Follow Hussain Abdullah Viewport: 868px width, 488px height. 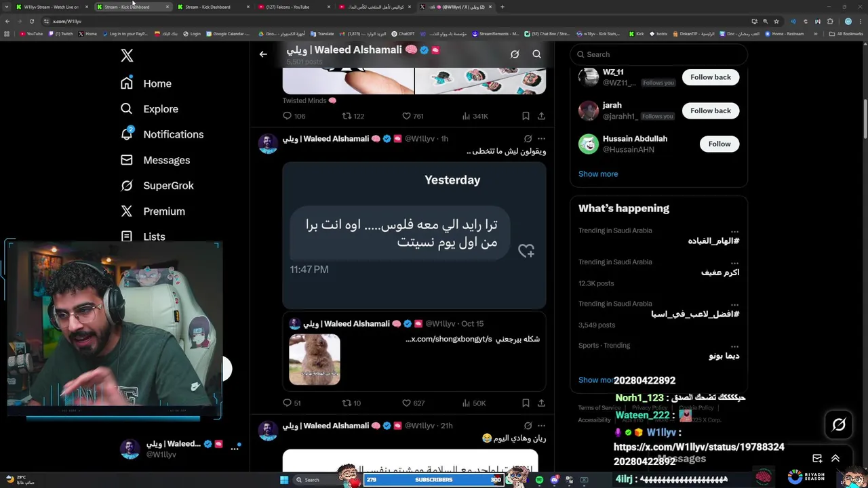click(x=719, y=144)
